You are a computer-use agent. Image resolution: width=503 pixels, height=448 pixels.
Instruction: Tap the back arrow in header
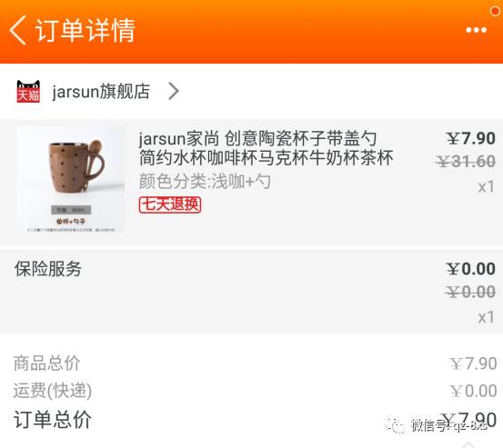17,30
